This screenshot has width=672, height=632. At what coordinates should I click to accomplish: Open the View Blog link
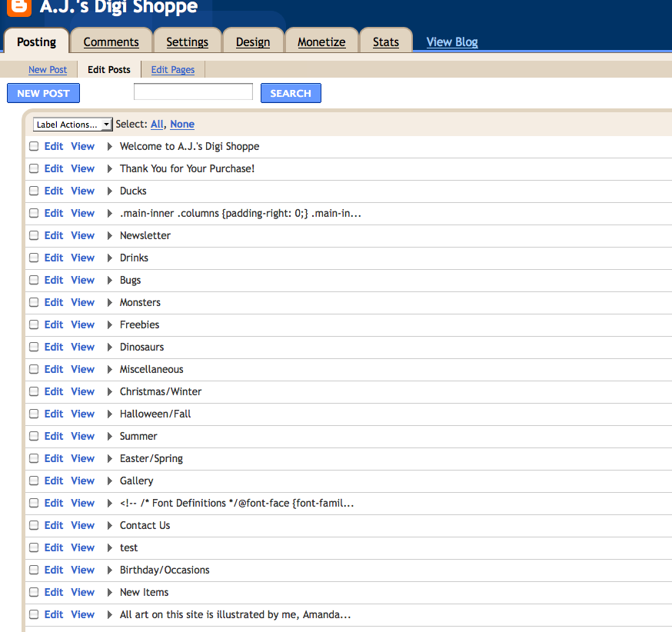(452, 42)
